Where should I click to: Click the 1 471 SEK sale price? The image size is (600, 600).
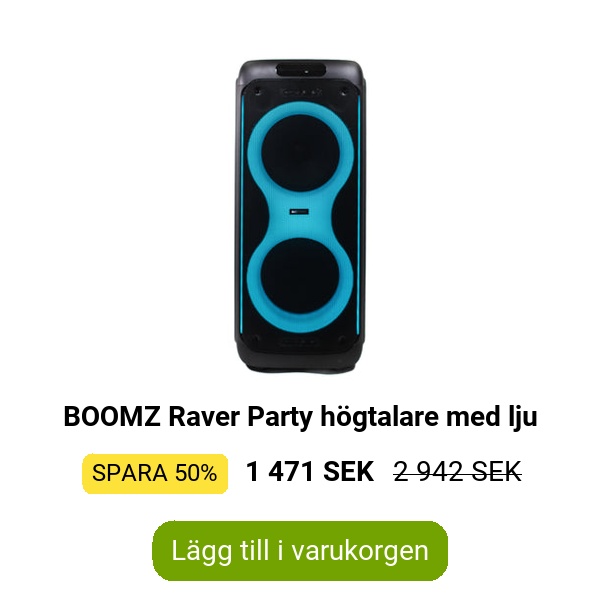pyautogui.click(x=310, y=472)
